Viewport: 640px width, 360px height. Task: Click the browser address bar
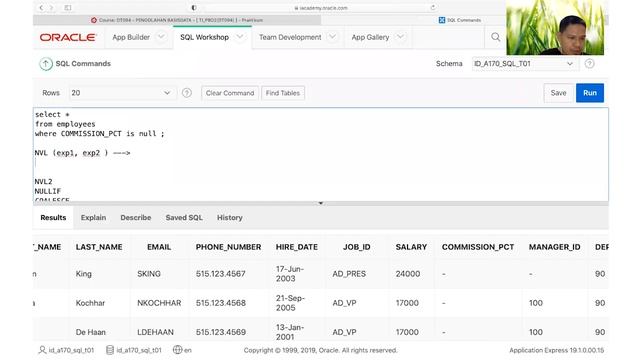tap(321, 8)
